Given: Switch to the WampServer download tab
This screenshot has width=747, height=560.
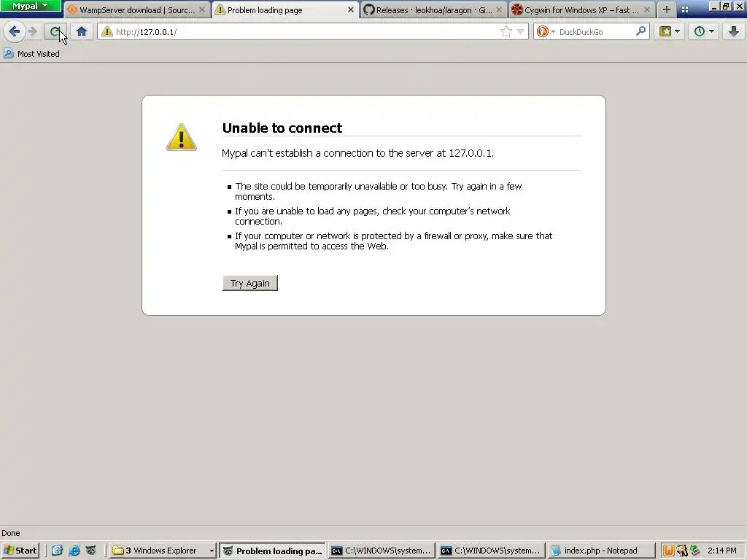Looking at the screenshot, I should (x=136, y=10).
